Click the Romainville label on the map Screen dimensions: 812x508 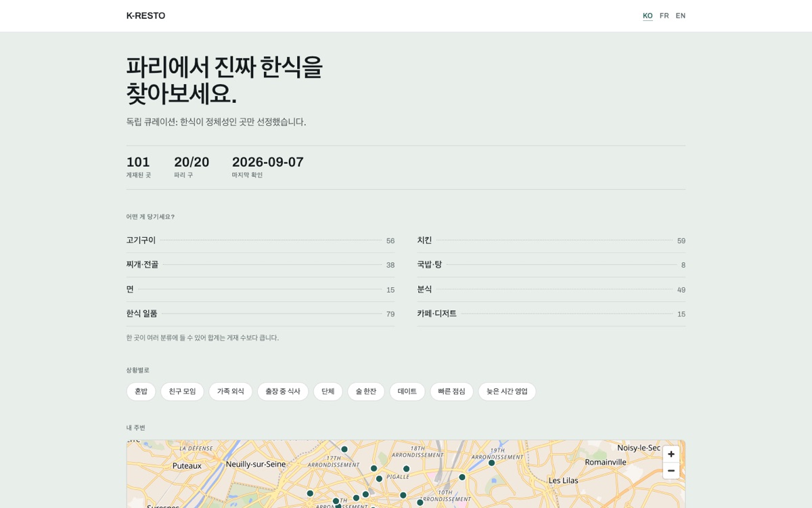click(x=606, y=462)
